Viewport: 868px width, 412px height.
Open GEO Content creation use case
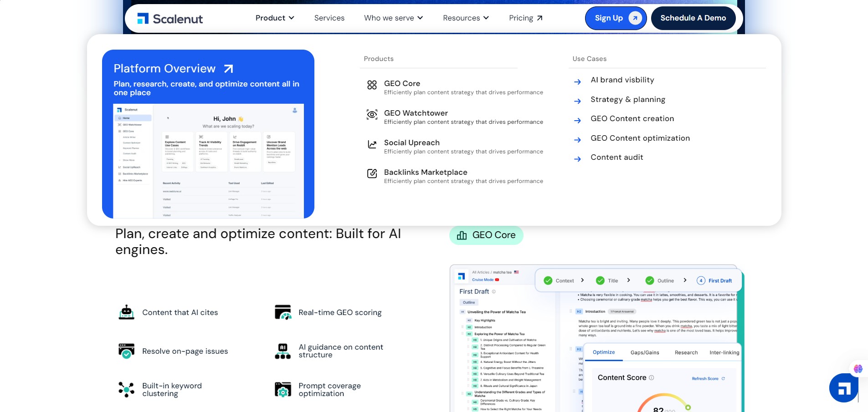pyautogui.click(x=632, y=119)
